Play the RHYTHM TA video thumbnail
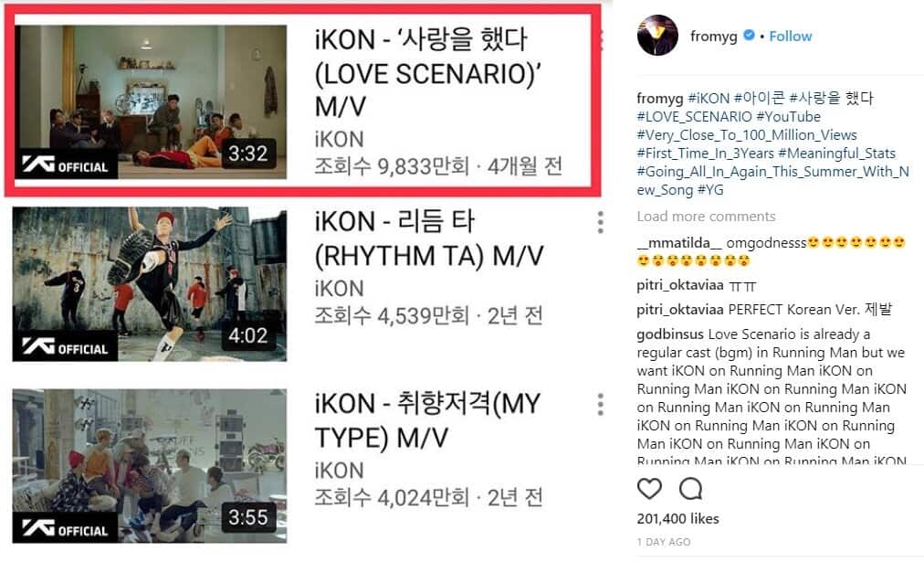The height and width of the screenshot is (562, 924). pos(150,283)
